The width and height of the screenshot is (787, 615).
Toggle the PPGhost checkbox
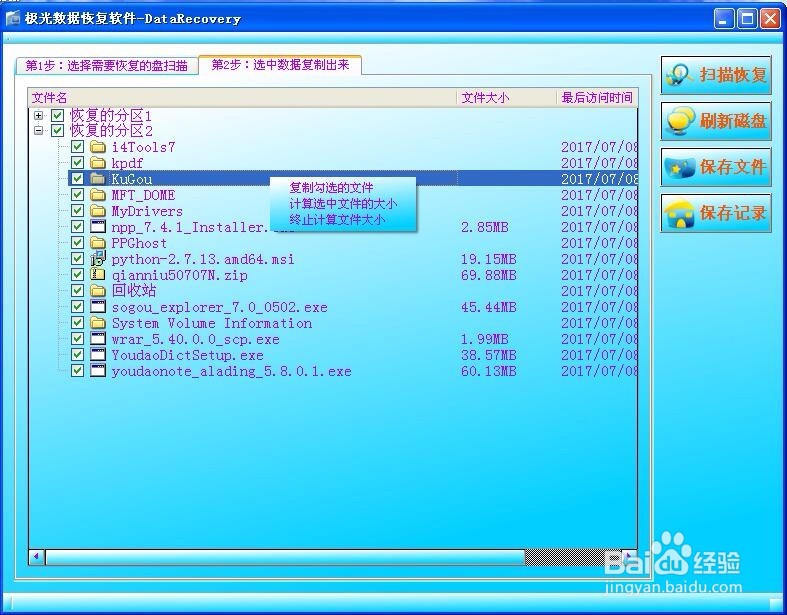point(77,242)
